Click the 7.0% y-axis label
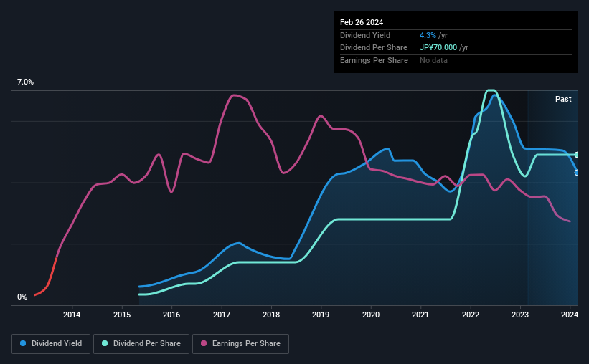The width and height of the screenshot is (589, 364). tap(25, 82)
